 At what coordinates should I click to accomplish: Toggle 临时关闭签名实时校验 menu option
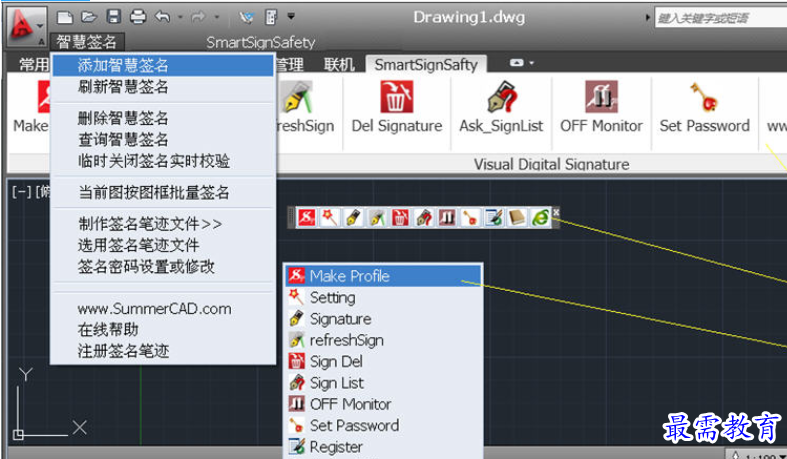[163, 161]
